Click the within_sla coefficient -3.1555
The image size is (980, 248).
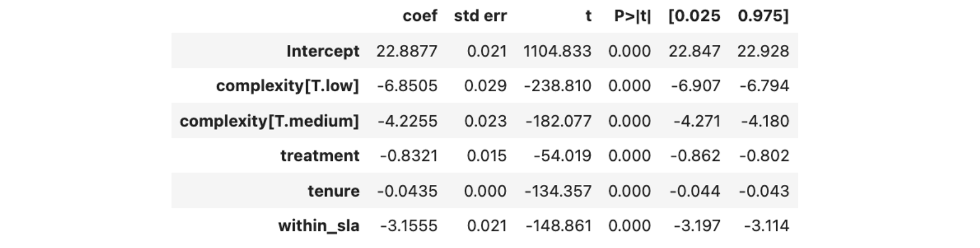(x=409, y=226)
